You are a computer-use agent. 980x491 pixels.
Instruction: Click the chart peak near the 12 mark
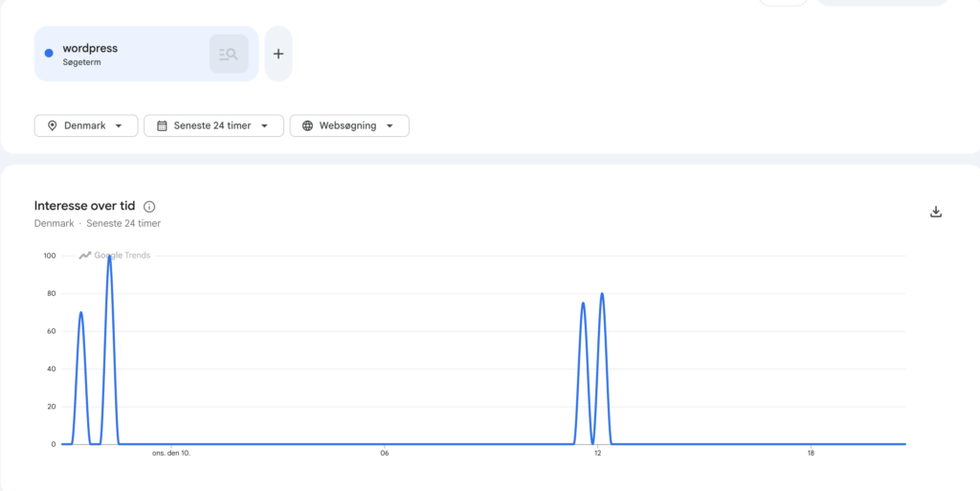[x=602, y=294]
